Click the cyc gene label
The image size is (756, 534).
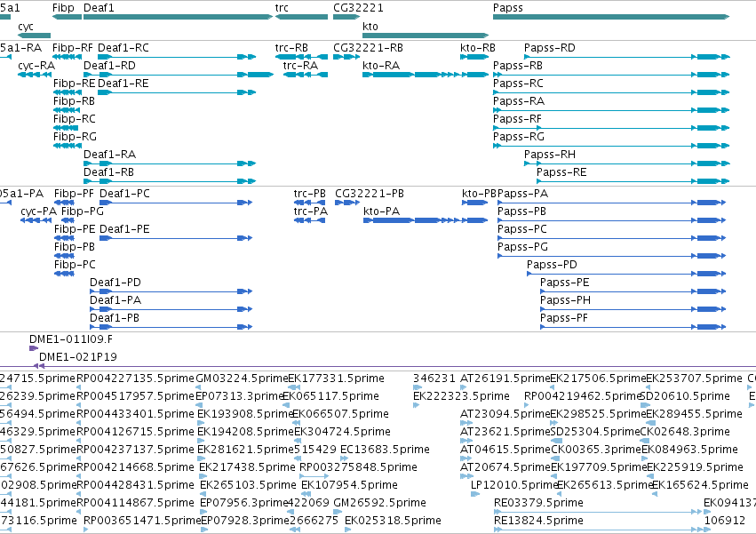pos(26,27)
